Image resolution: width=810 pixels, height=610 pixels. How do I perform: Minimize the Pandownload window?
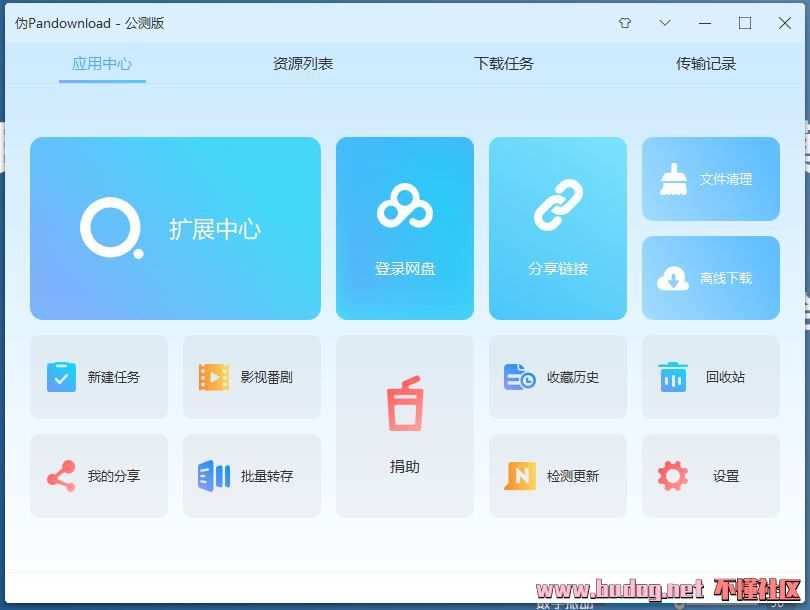click(x=705, y=23)
